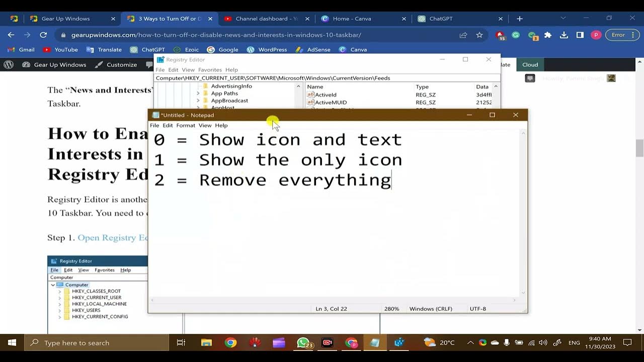Expand the AppBroadcast registry key
The image size is (644, 362).
(198, 101)
